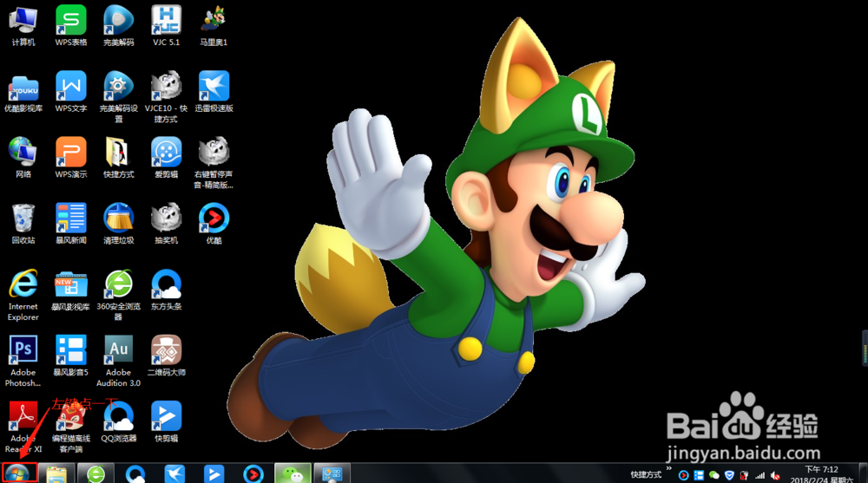
Task: Select the Internet Explorer desktop icon
Action: (23, 295)
